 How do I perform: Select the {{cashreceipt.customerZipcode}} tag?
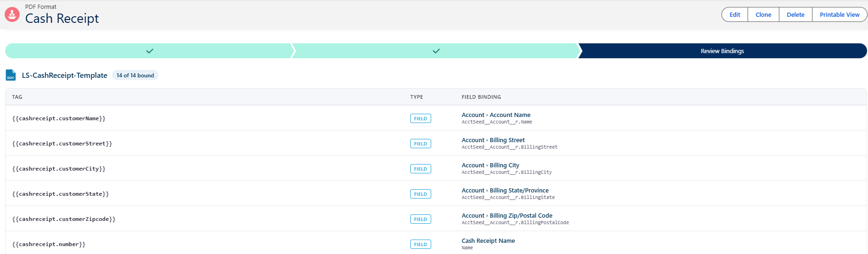tap(64, 219)
